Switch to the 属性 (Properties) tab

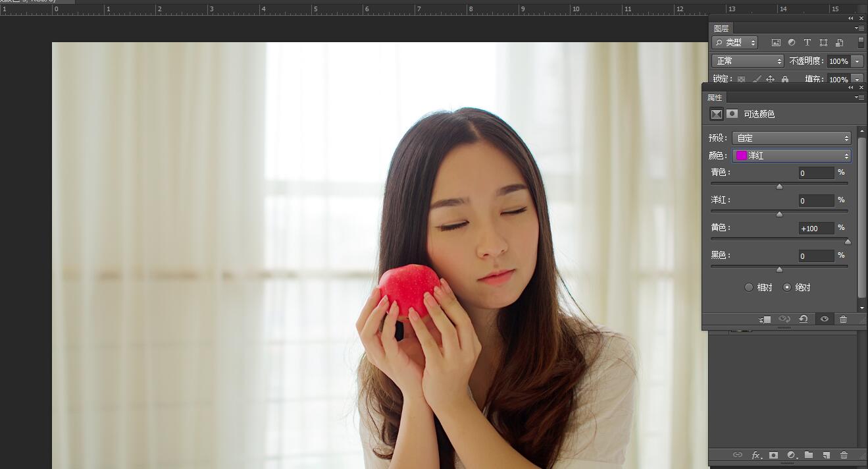[x=715, y=97]
